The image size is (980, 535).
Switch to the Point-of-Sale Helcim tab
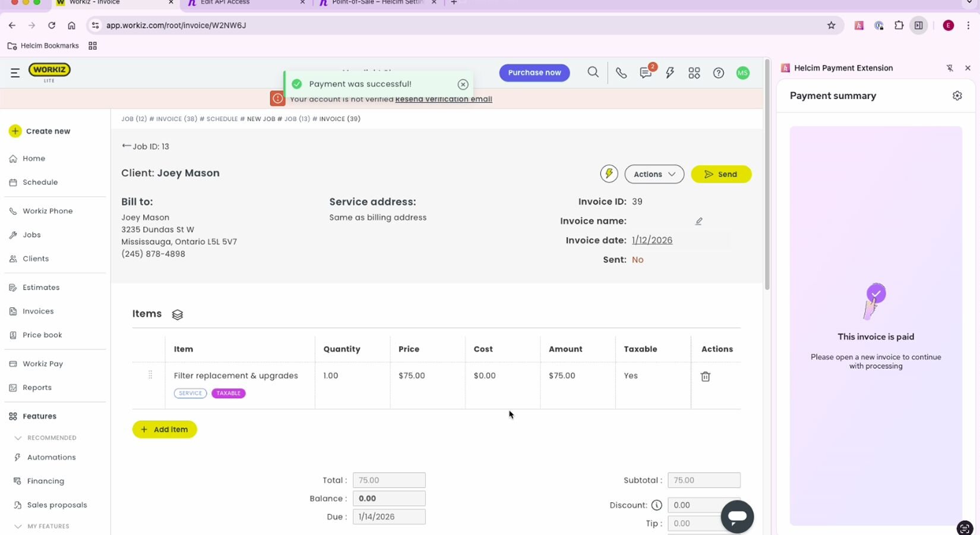coord(377,2)
